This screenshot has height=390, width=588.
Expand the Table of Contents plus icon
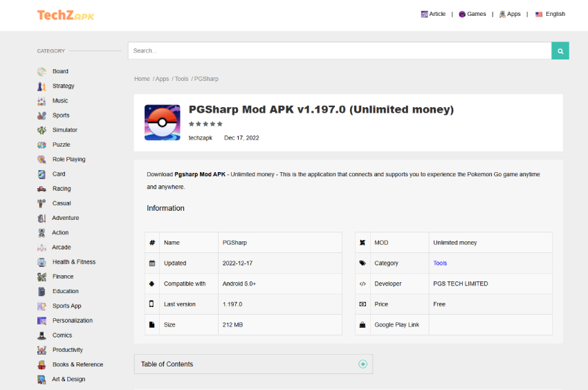point(362,364)
